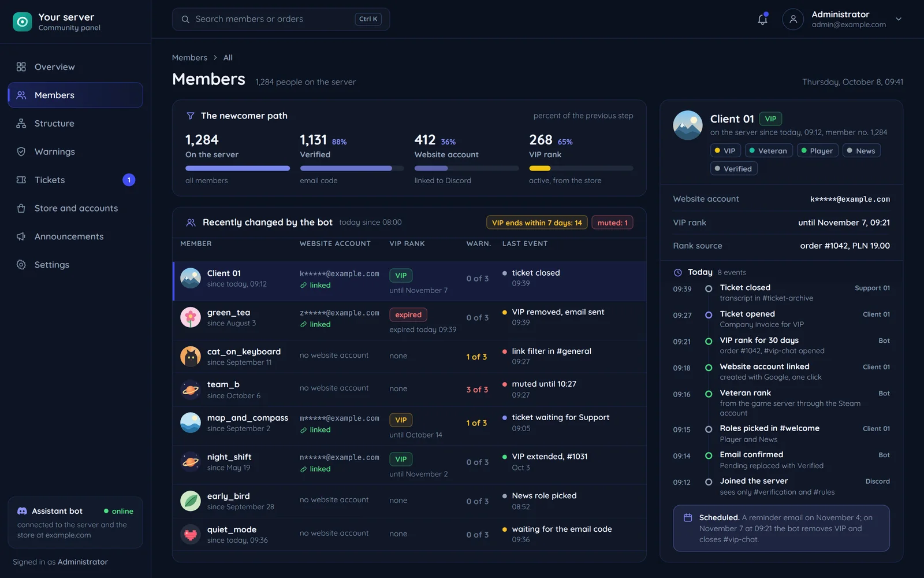
Task: Click the Structure hierarchy icon
Action: coord(21,123)
